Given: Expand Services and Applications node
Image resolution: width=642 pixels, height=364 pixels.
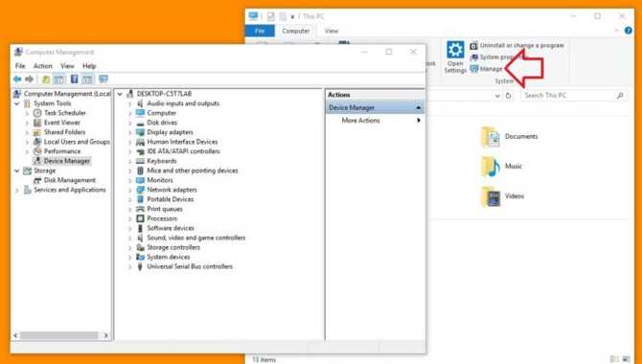Looking at the screenshot, I should (17, 190).
